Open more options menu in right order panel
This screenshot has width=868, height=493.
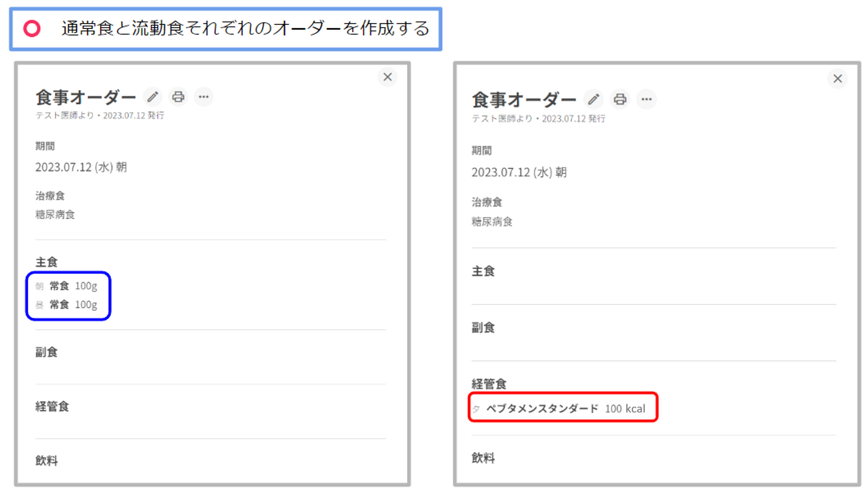tap(646, 99)
